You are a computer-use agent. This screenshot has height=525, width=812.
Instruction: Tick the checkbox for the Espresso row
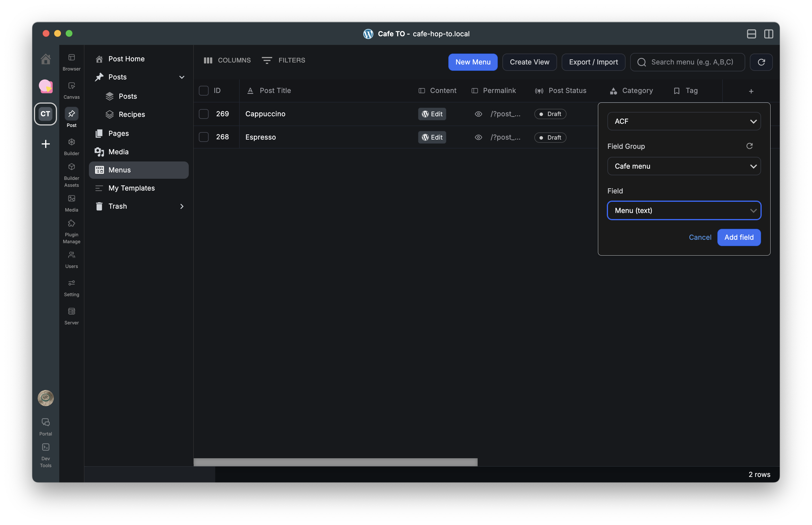click(203, 137)
